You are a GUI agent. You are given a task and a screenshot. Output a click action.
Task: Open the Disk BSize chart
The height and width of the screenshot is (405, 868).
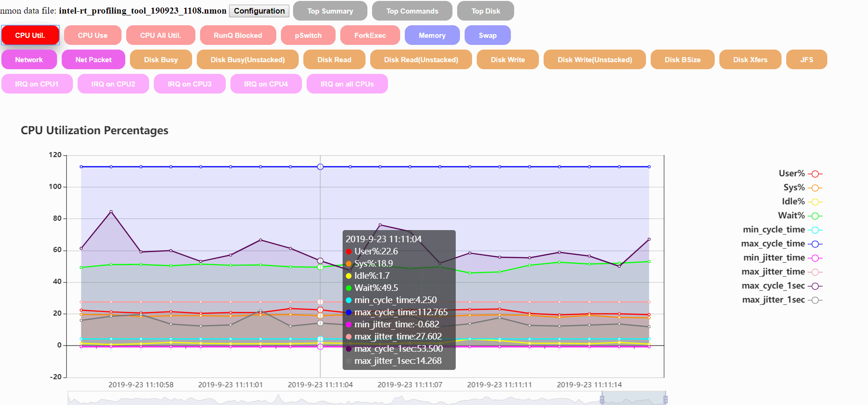click(x=682, y=59)
